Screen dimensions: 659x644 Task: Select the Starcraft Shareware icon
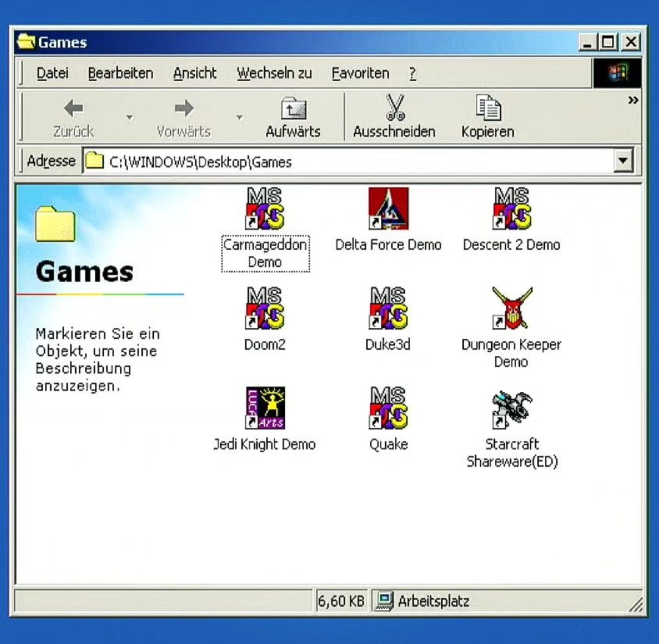(511, 408)
